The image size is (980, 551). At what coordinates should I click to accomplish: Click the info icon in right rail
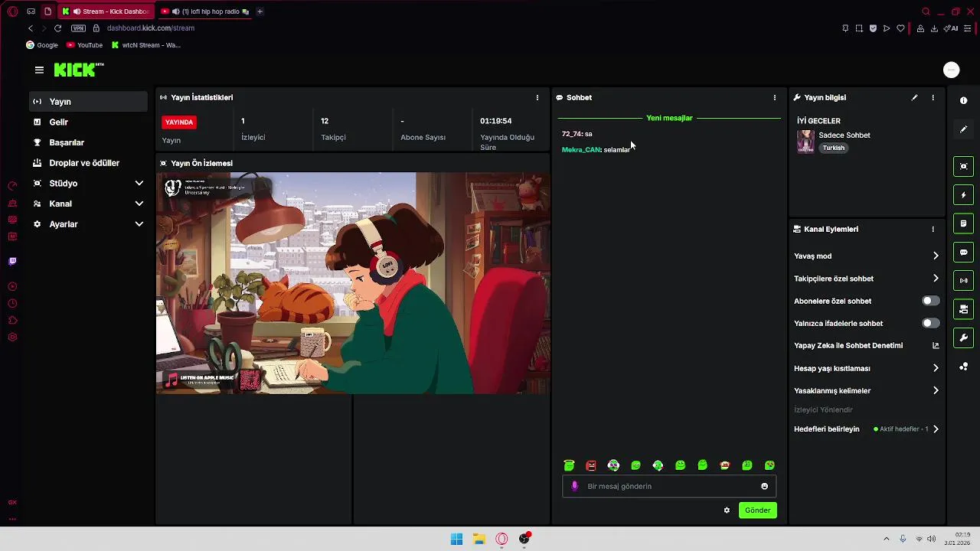pos(963,101)
